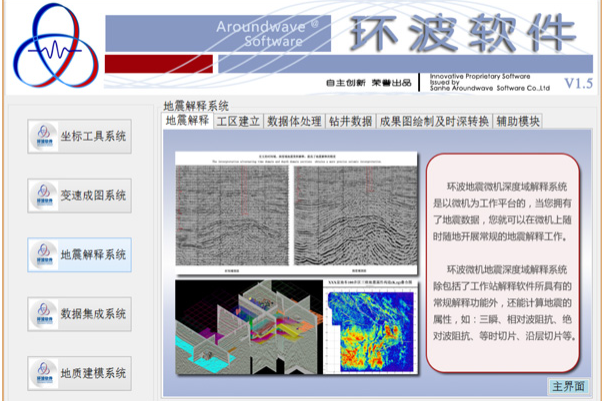This screenshot has height=401, width=602.
Task: Switch to the 工区建立 tab
Action: click(238, 121)
